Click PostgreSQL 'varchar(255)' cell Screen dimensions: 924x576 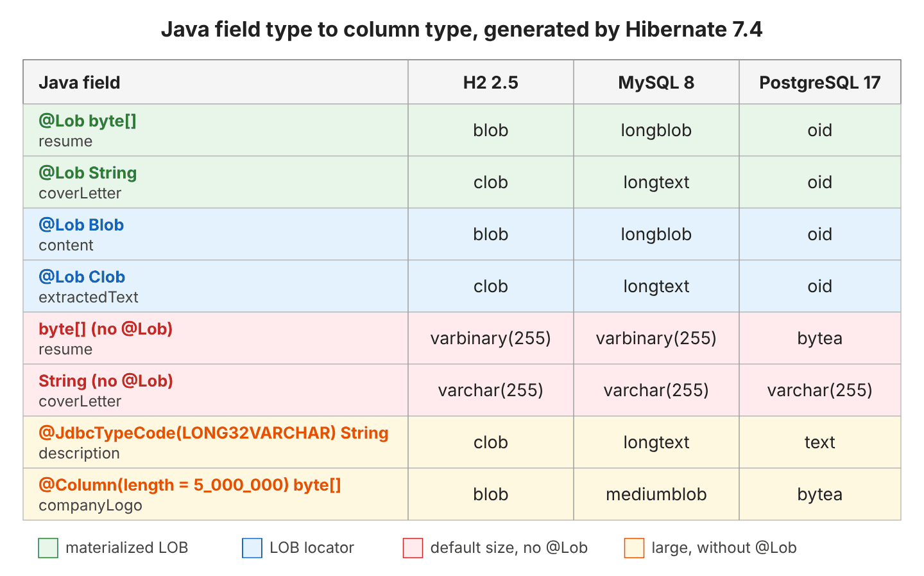coord(820,390)
